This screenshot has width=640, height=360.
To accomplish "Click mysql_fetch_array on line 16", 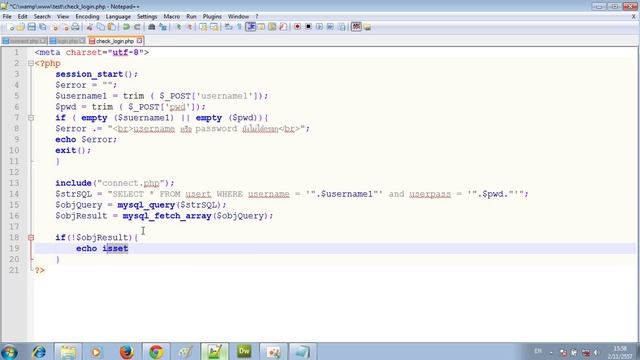I will pyautogui.click(x=167, y=216).
